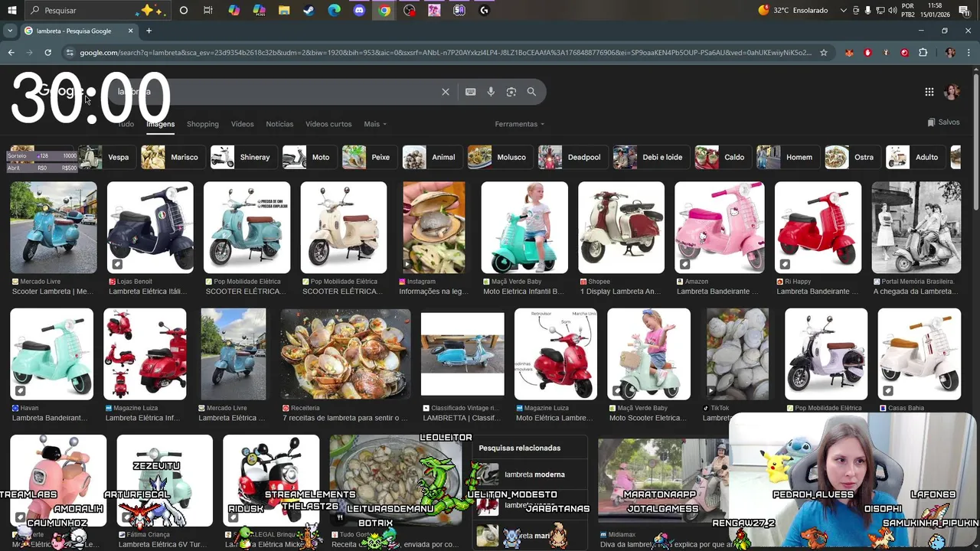The width and height of the screenshot is (980, 551).
Task: Filter images by the Vespa chip
Action: tap(106, 157)
